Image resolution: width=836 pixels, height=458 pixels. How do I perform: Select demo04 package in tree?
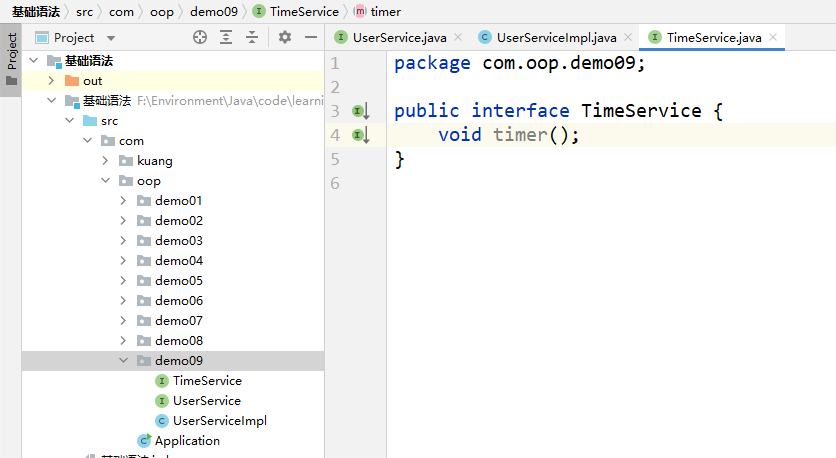pyautogui.click(x=173, y=261)
